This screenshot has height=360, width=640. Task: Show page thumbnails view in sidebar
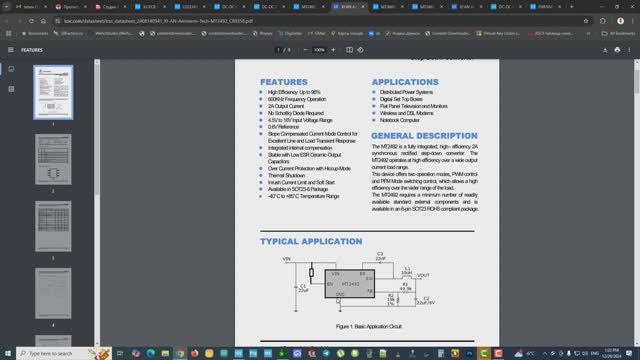tap(11, 69)
